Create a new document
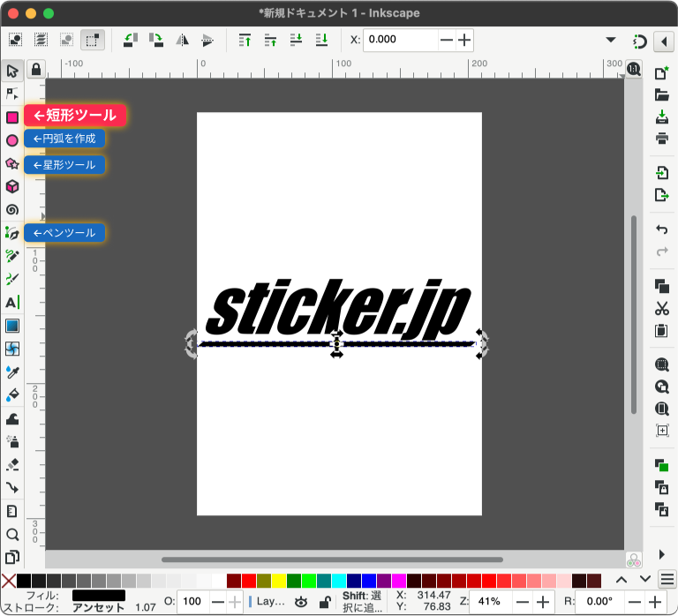The width and height of the screenshot is (678, 616). (661, 72)
